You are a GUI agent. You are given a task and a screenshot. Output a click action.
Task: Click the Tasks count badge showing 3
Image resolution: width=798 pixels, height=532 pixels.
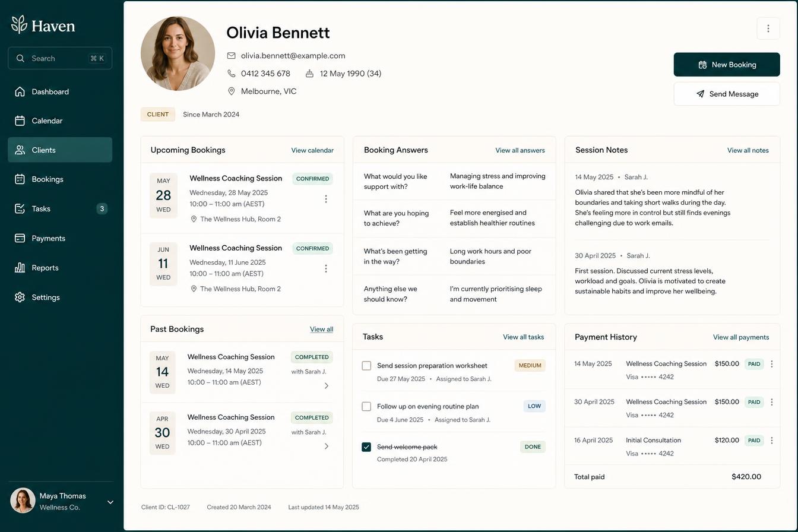102,209
